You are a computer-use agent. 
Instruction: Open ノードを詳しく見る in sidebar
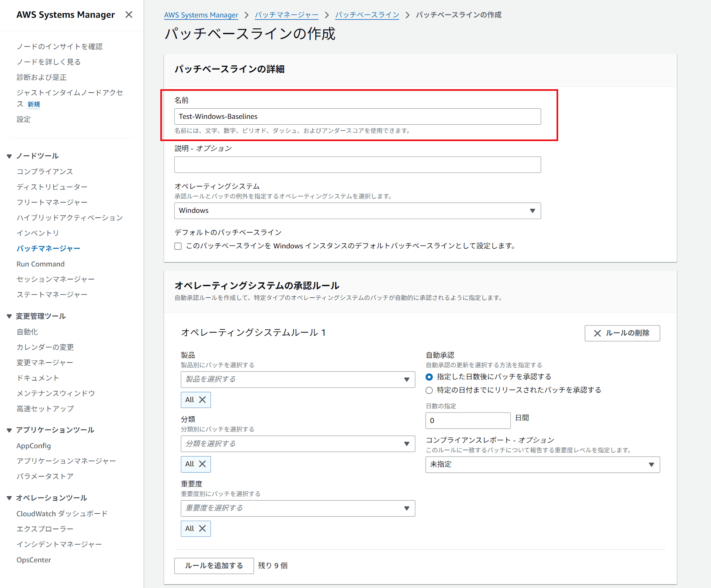[49, 62]
